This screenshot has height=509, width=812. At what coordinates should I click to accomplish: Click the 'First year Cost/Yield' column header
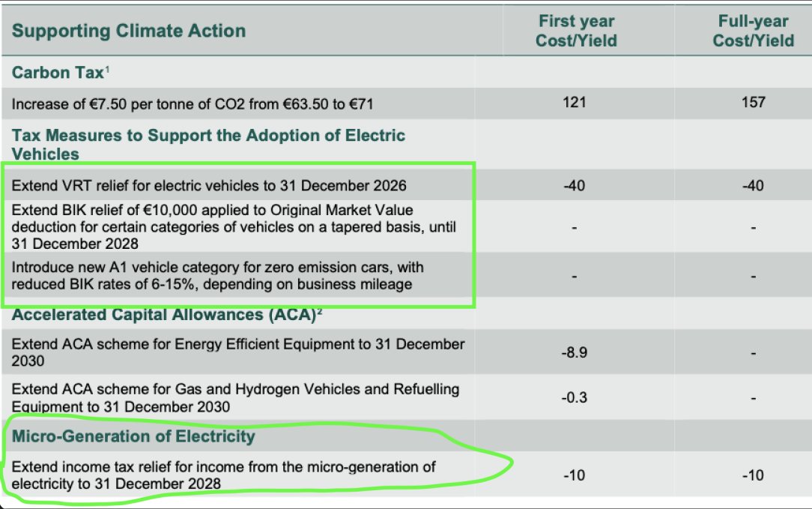(576, 31)
